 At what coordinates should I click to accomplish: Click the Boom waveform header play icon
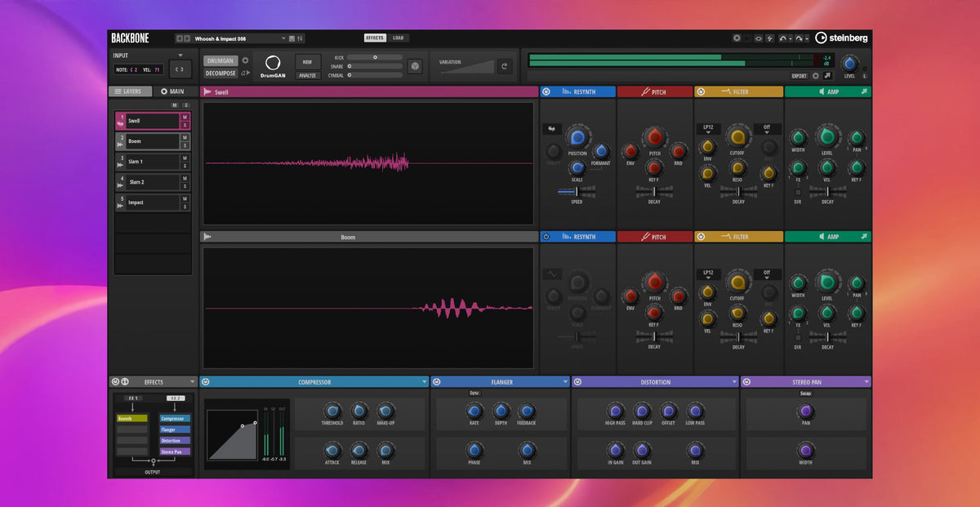[x=207, y=237]
